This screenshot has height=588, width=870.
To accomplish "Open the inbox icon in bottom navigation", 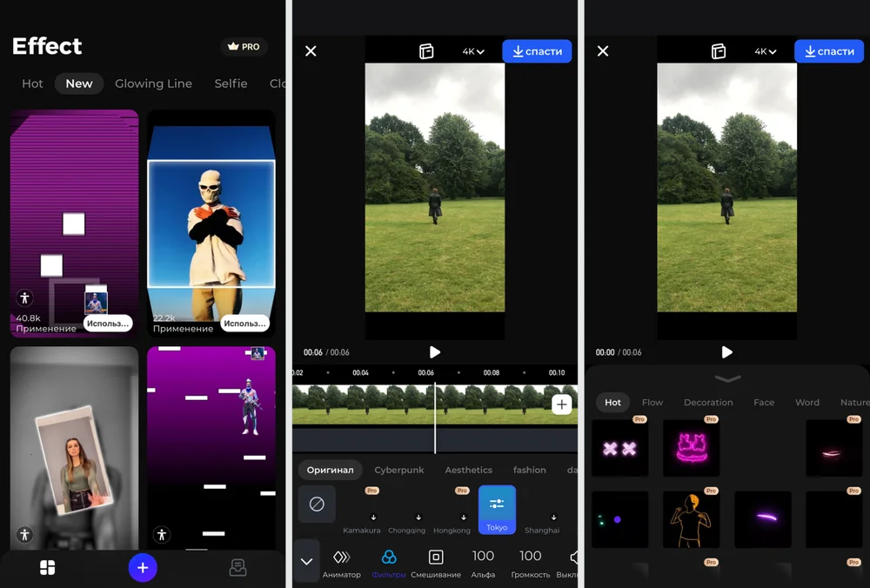I will [x=238, y=568].
